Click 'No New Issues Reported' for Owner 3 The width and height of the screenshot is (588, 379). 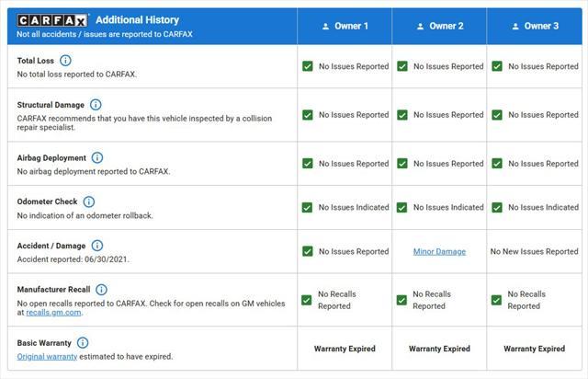click(535, 252)
